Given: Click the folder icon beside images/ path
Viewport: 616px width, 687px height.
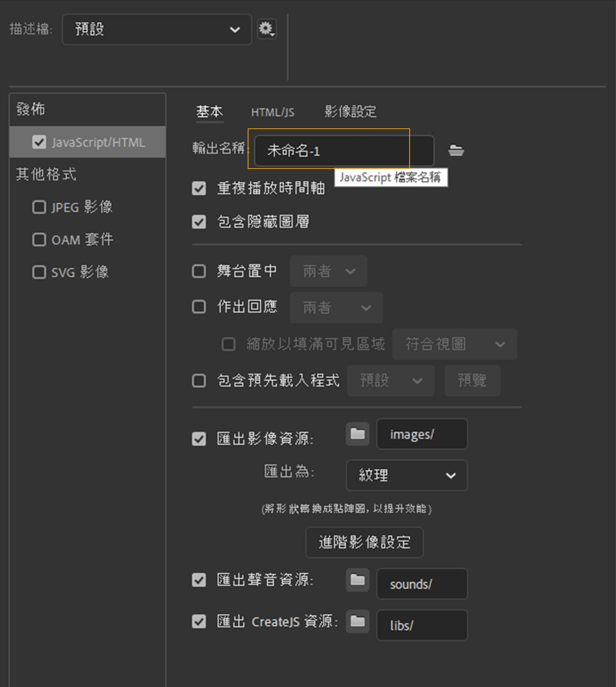Looking at the screenshot, I should [357, 434].
